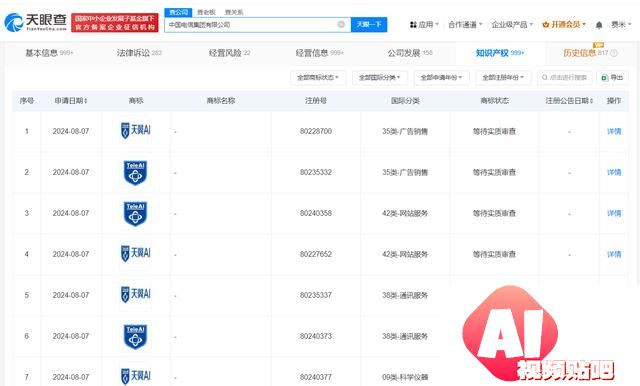Open 详情 for registration 80227652

[x=614, y=254]
